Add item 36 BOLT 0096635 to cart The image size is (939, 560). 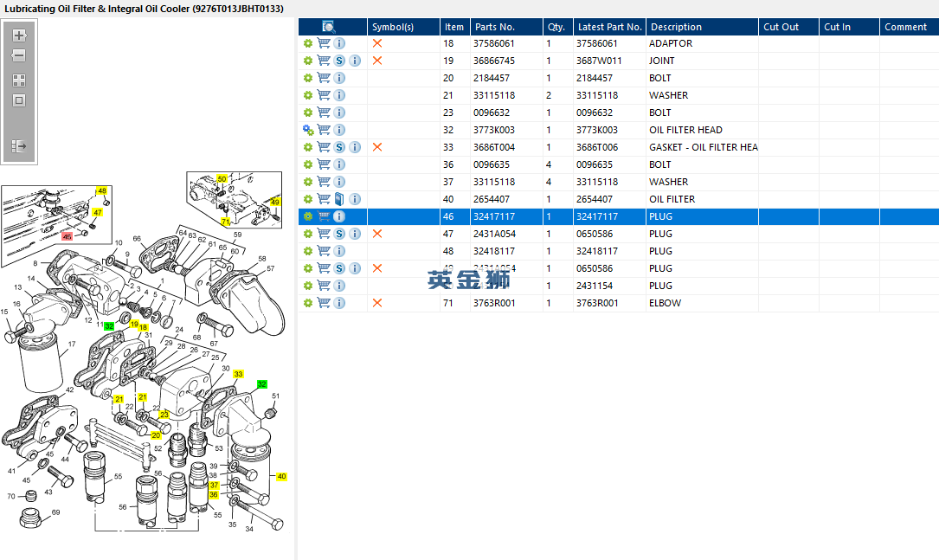tap(324, 164)
